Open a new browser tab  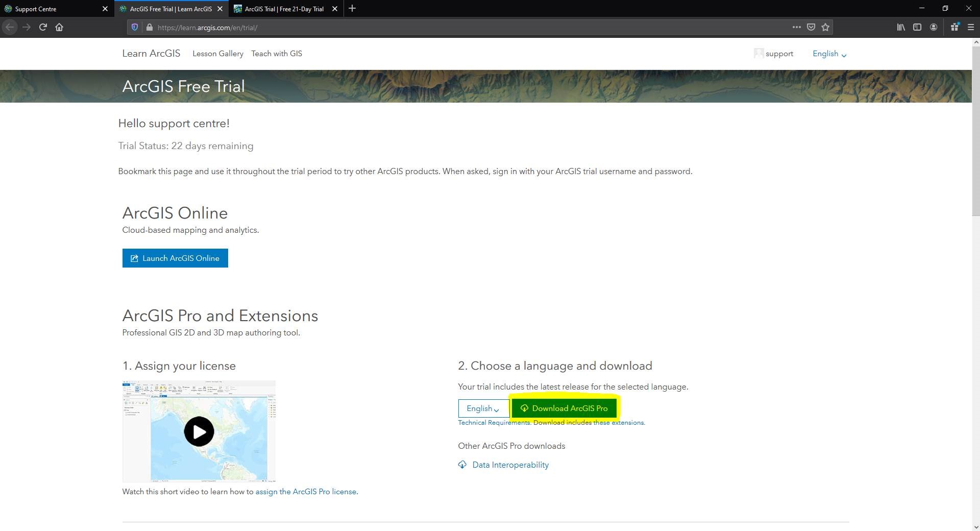pos(352,9)
